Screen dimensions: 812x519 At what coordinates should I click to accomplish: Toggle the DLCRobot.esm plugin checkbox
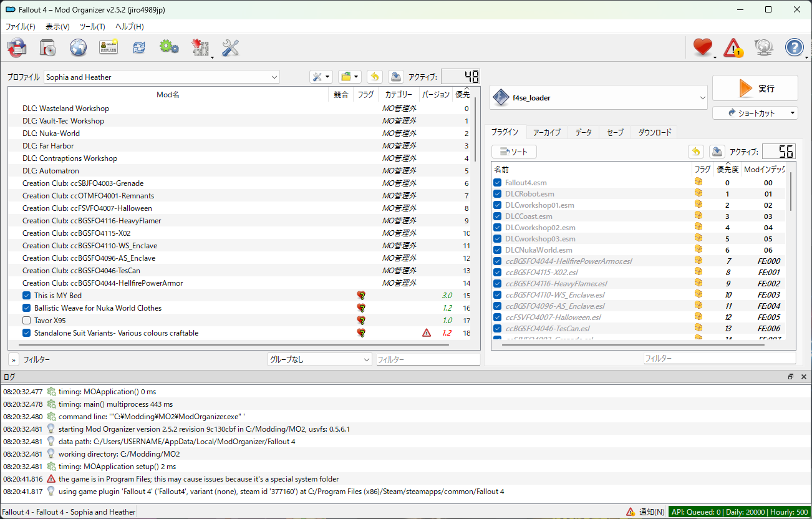point(498,194)
